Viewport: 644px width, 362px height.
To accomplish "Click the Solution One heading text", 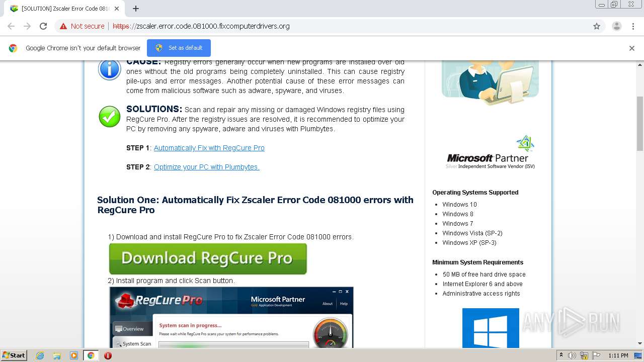I will click(x=255, y=205).
